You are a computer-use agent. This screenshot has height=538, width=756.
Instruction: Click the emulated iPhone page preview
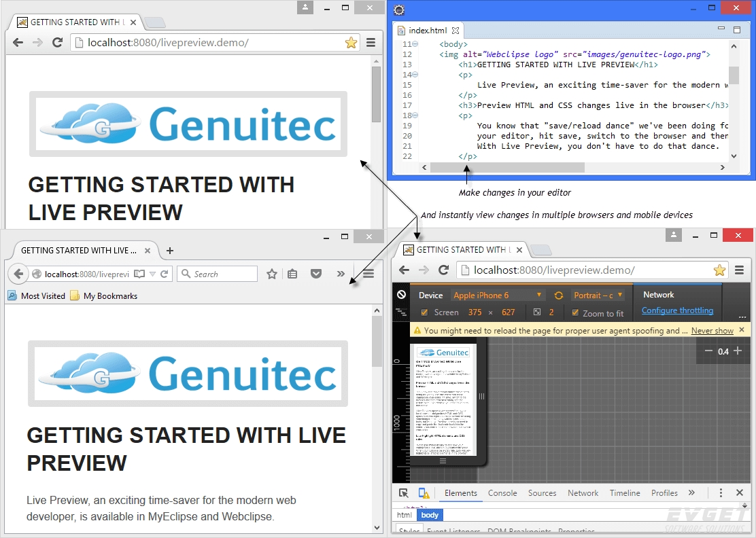click(x=443, y=399)
